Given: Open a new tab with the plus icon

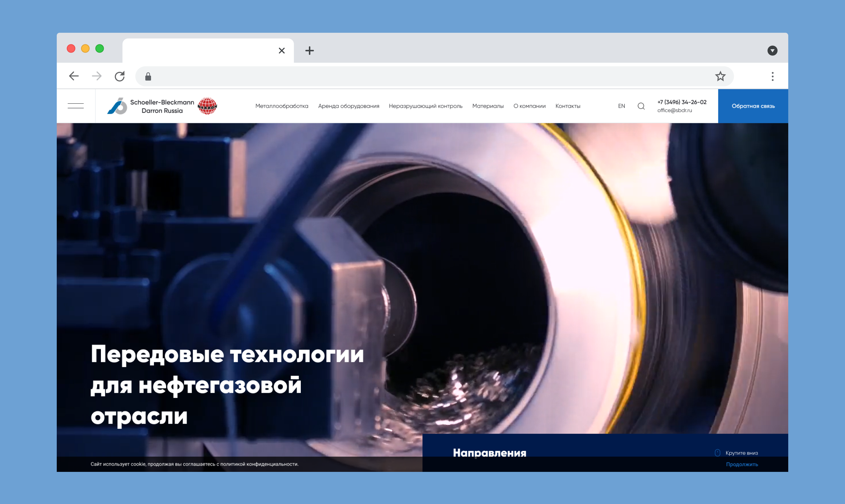Looking at the screenshot, I should click(309, 51).
